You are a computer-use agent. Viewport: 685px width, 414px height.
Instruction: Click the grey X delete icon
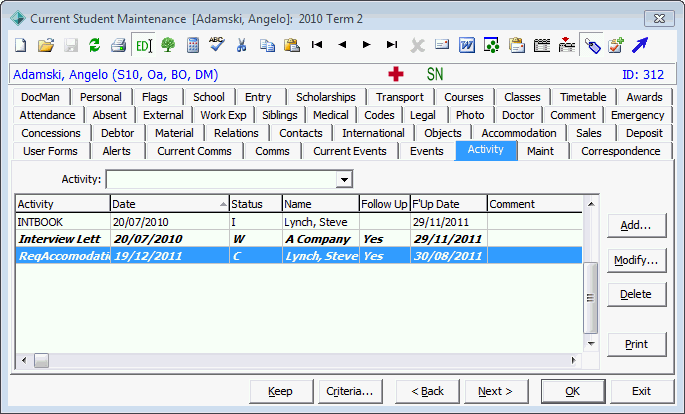(x=417, y=45)
